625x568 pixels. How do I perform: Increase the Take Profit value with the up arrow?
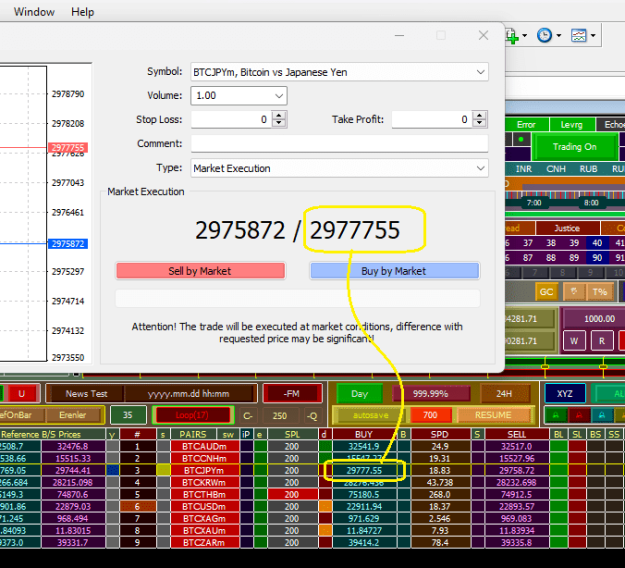click(x=479, y=116)
